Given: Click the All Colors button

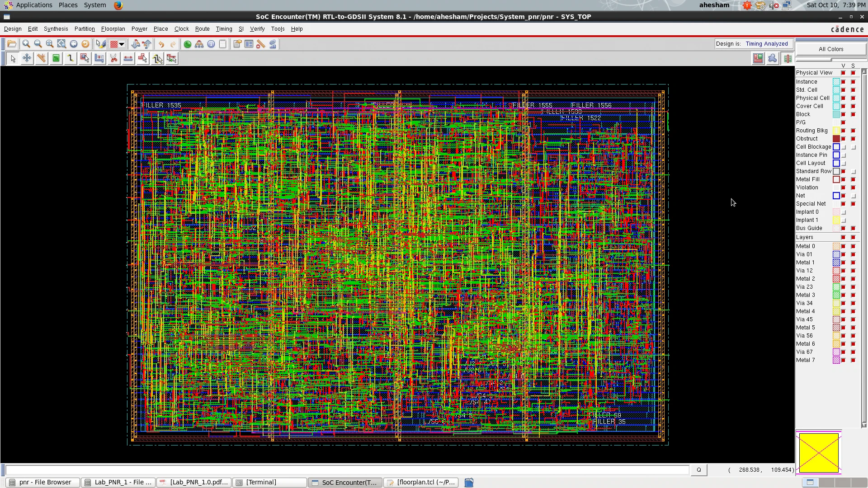Looking at the screenshot, I should click(x=831, y=49).
